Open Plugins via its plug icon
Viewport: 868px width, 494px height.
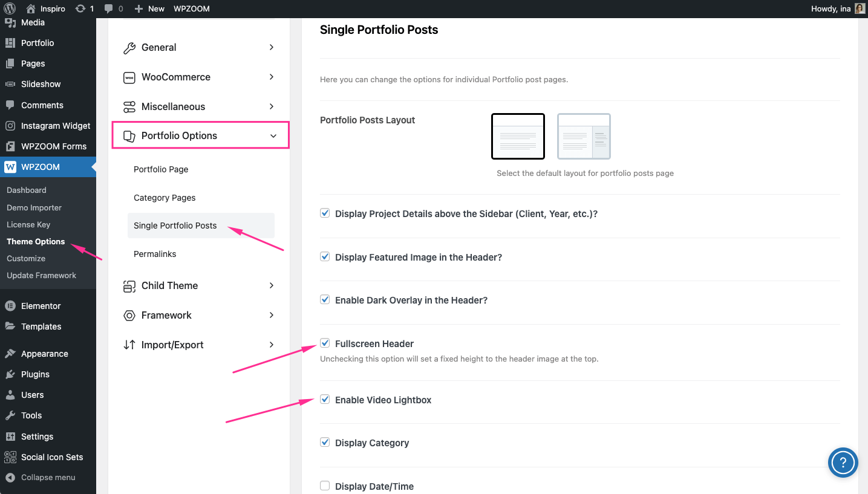click(10, 374)
